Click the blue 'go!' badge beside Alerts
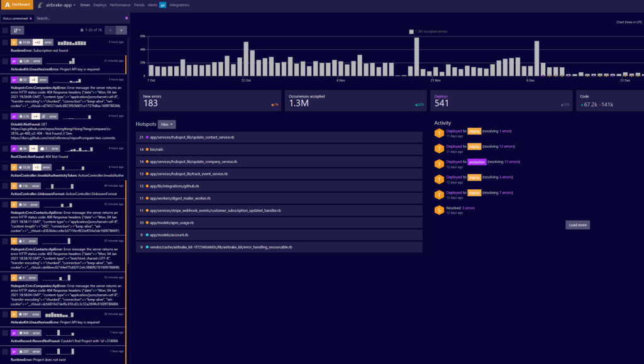The image size is (644, 364). coord(163,5)
